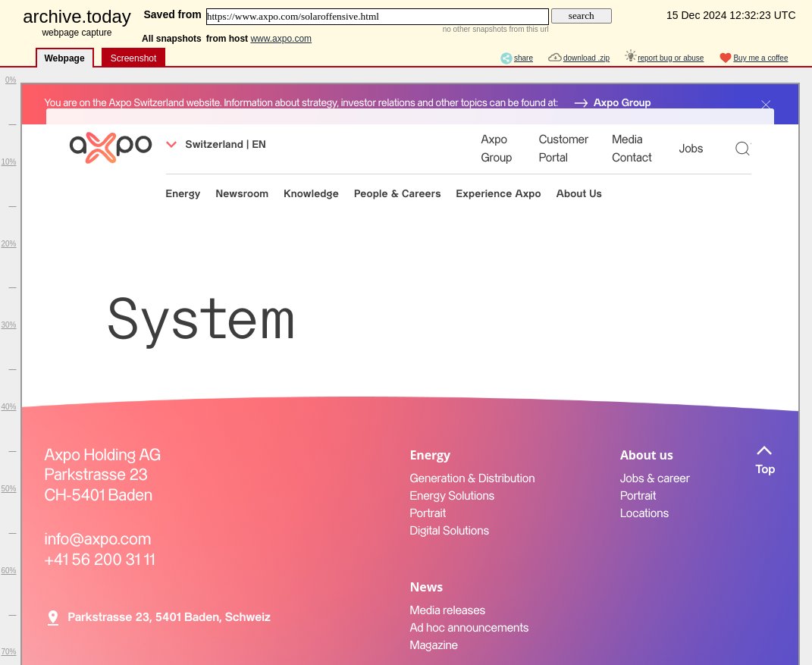Expand the Switzerland | EN chevron
This screenshot has width=812, height=665.
coord(171,145)
